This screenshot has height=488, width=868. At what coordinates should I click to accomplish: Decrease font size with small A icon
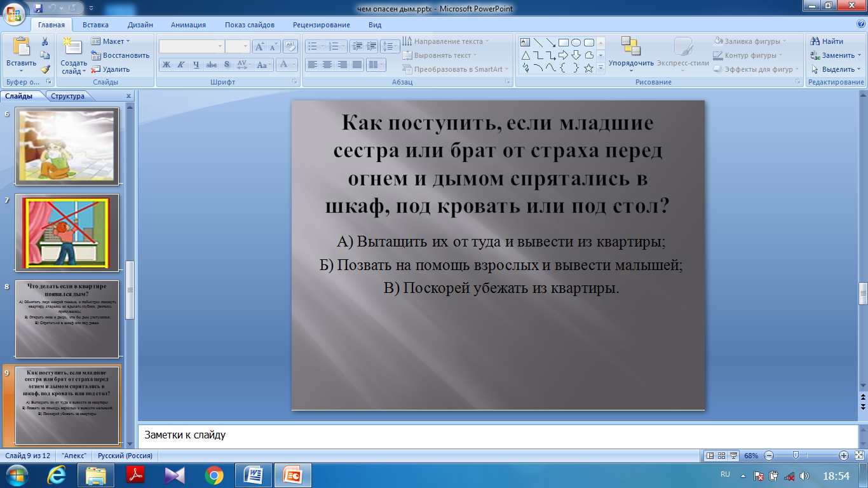click(273, 46)
